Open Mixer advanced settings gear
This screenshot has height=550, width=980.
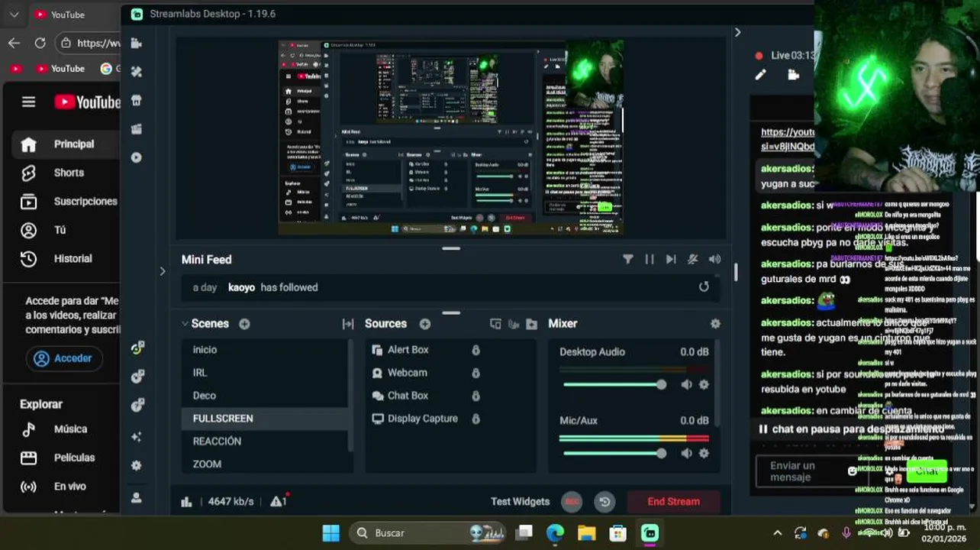[715, 324]
